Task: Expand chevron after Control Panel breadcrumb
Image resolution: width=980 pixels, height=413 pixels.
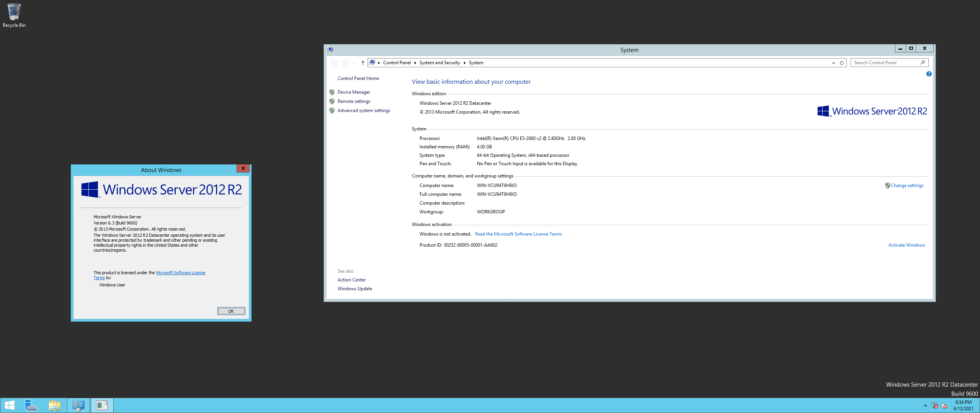Action: 415,63
